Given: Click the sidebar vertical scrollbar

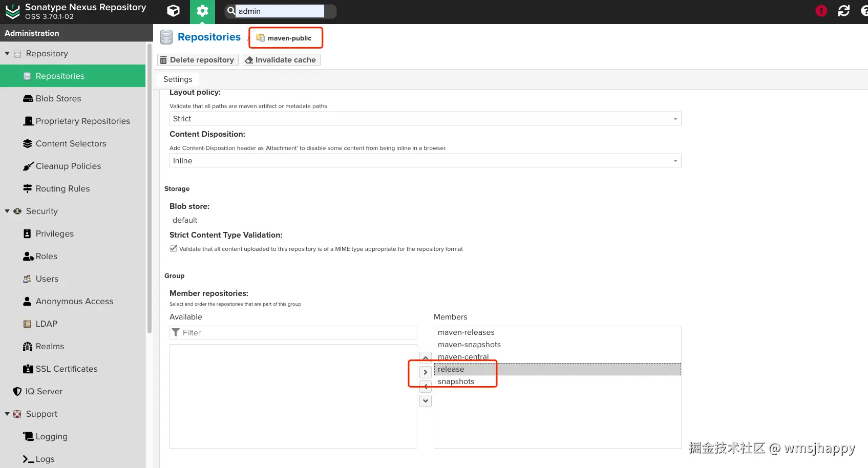Looking at the screenshot, I should (150, 188).
